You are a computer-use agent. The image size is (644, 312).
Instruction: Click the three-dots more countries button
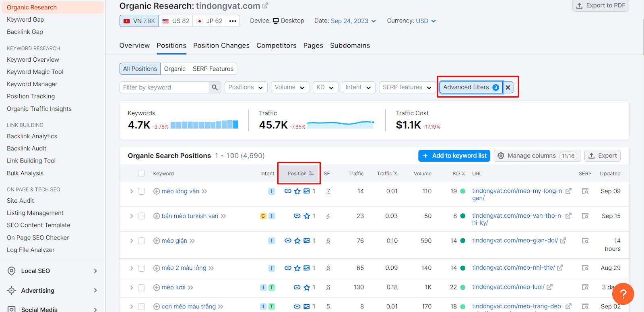pyautogui.click(x=233, y=21)
